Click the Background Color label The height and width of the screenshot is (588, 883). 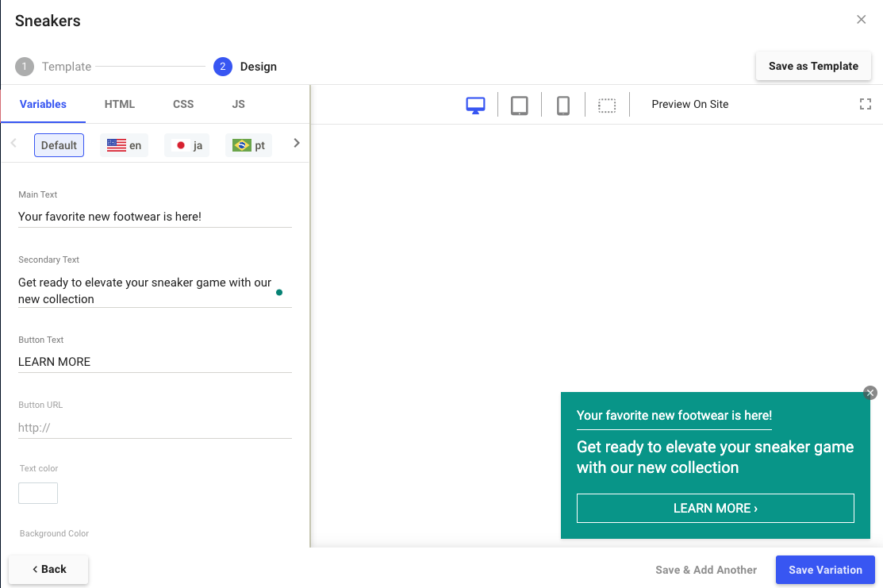point(54,533)
